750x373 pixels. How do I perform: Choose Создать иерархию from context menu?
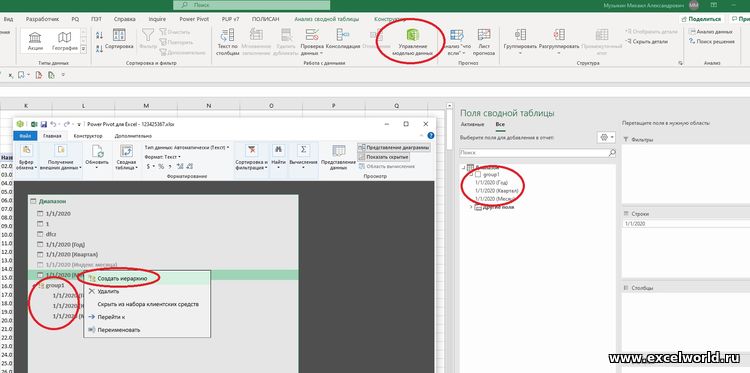tap(147, 278)
